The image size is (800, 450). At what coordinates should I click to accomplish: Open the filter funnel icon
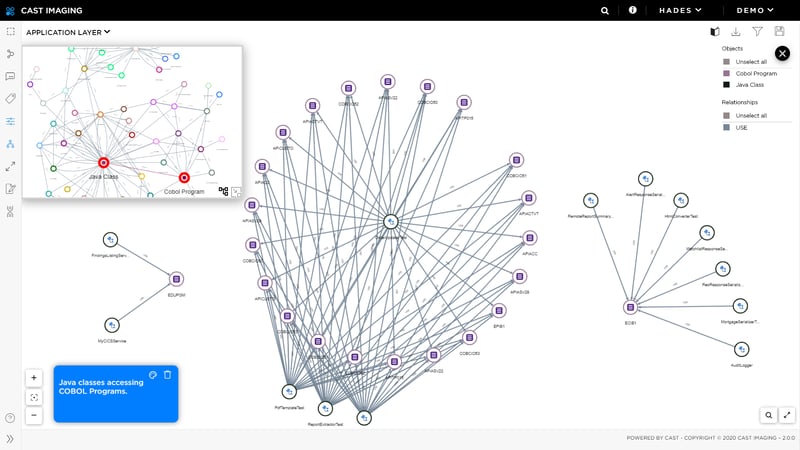point(757,32)
